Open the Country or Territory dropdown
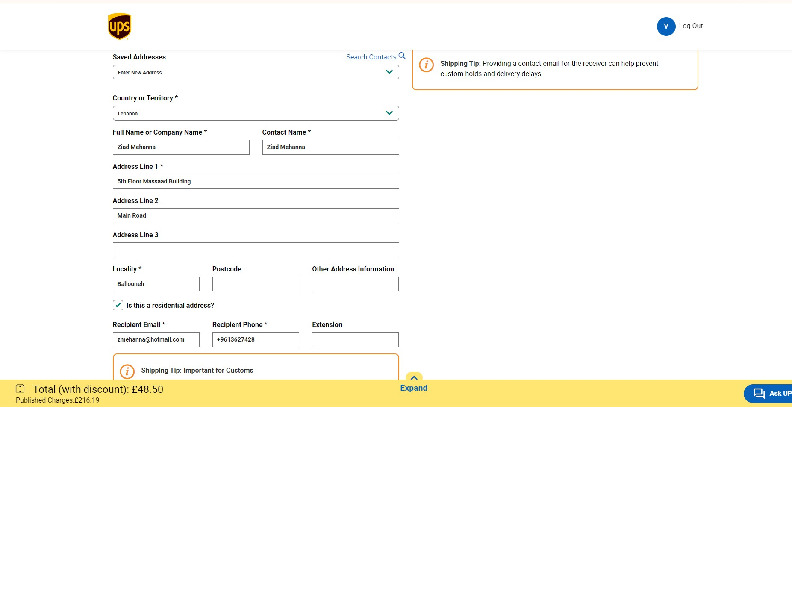This screenshot has width=792, height=612. click(x=255, y=113)
